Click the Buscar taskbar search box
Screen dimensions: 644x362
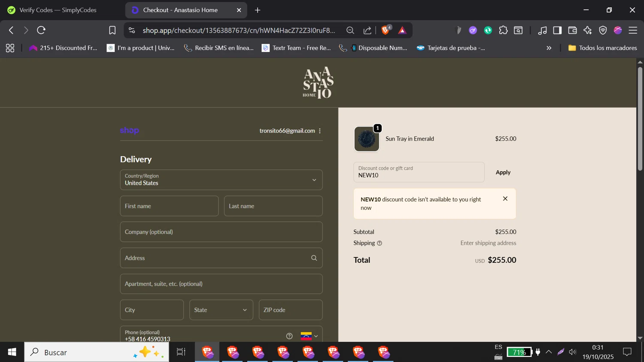click(97, 352)
